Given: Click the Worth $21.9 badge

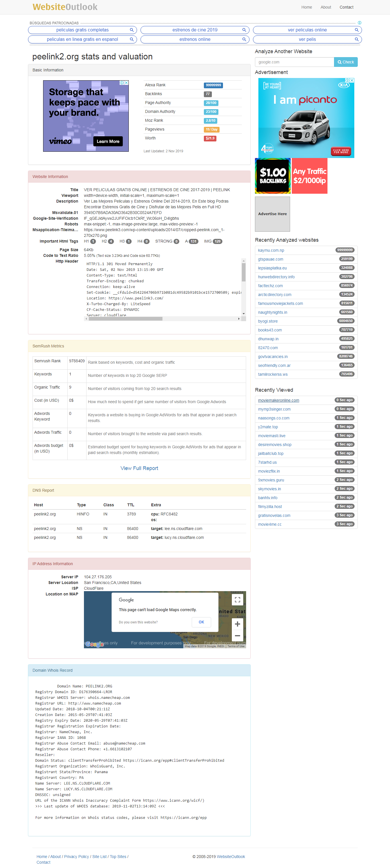Looking at the screenshot, I should pos(210,139).
